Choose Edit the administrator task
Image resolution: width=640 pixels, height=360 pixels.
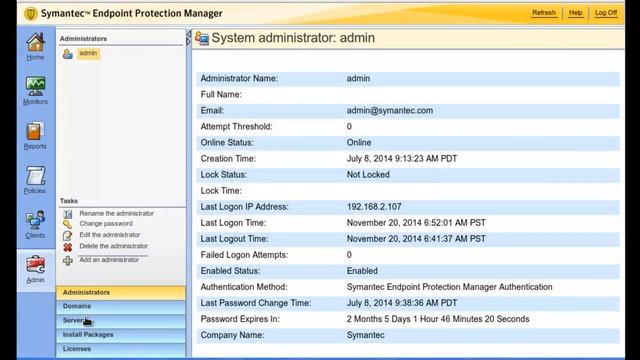pyautogui.click(x=109, y=235)
